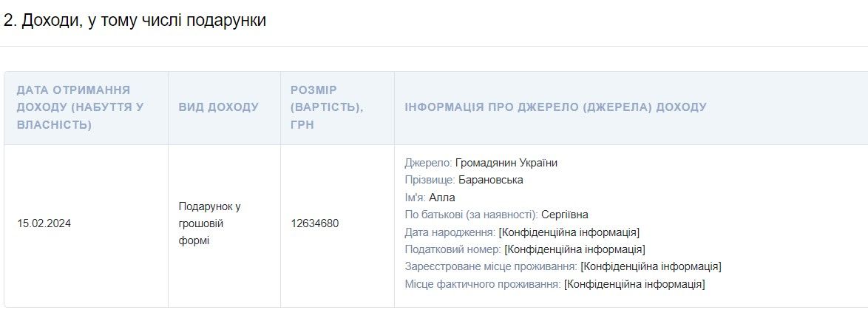Click the "Громадянин України" source value
This screenshot has height=310, width=868.
tap(506, 163)
